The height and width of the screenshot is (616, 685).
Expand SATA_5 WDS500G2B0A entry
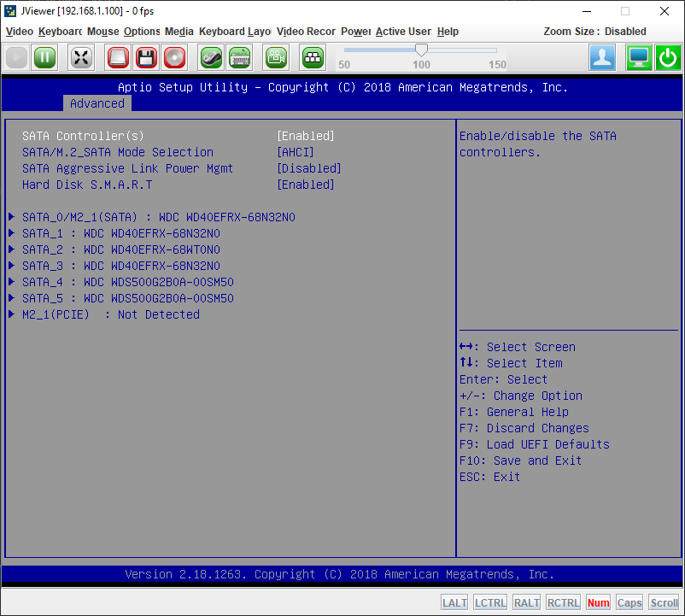click(121, 298)
